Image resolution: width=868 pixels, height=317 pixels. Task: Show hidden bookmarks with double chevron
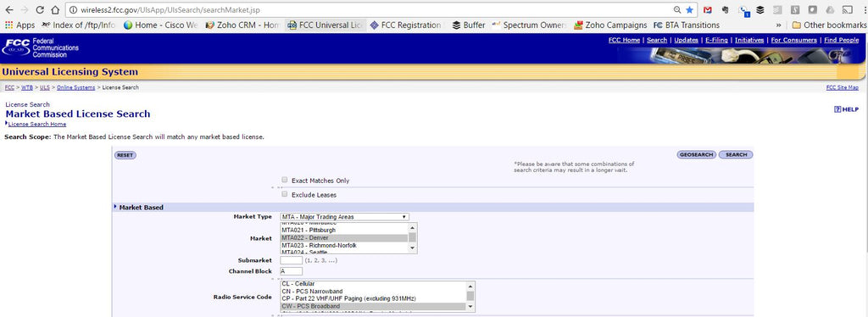pyautogui.click(x=779, y=25)
